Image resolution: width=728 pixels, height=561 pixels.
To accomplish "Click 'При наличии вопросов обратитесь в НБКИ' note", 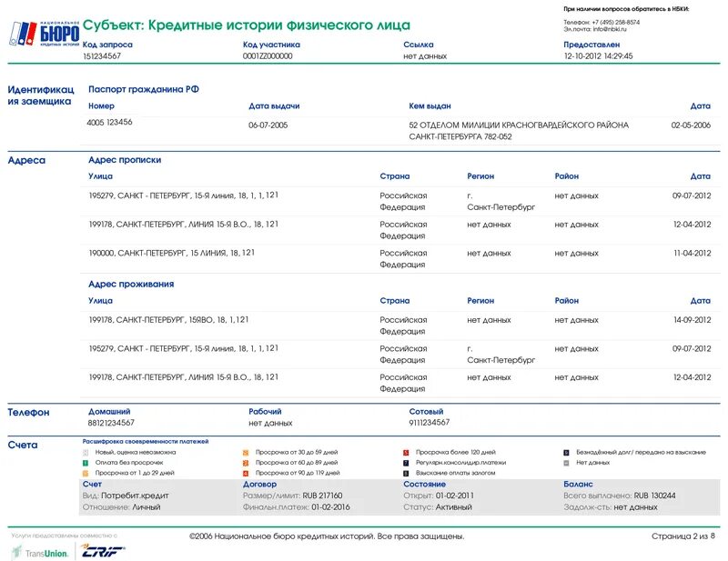I will click(626, 9).
